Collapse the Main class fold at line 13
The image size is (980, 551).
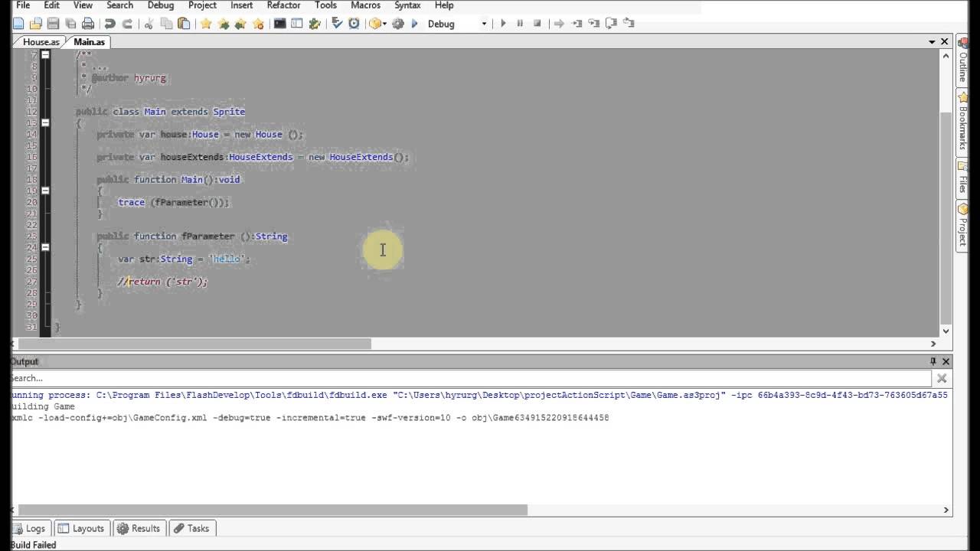(45, 122)
